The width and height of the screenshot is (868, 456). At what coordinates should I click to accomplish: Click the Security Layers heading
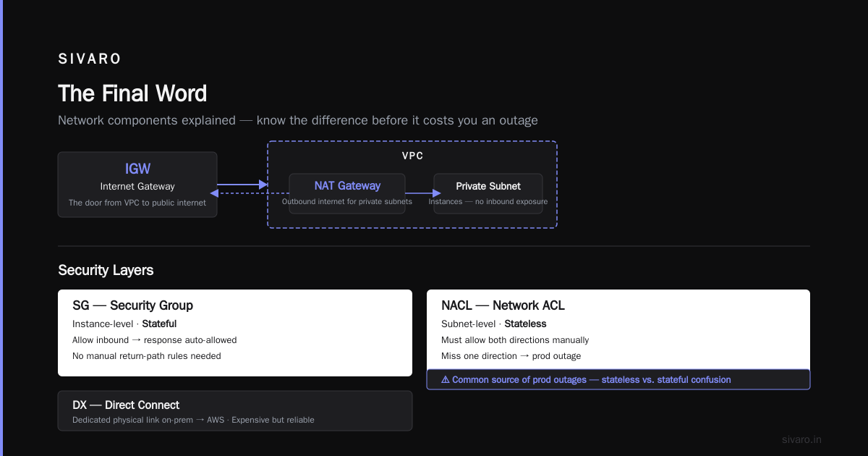106,270
